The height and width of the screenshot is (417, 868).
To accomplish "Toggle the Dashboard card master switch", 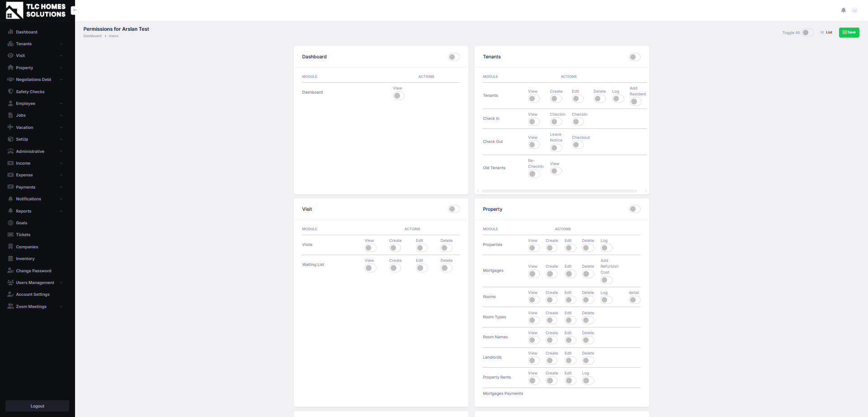I will (453, 57).
